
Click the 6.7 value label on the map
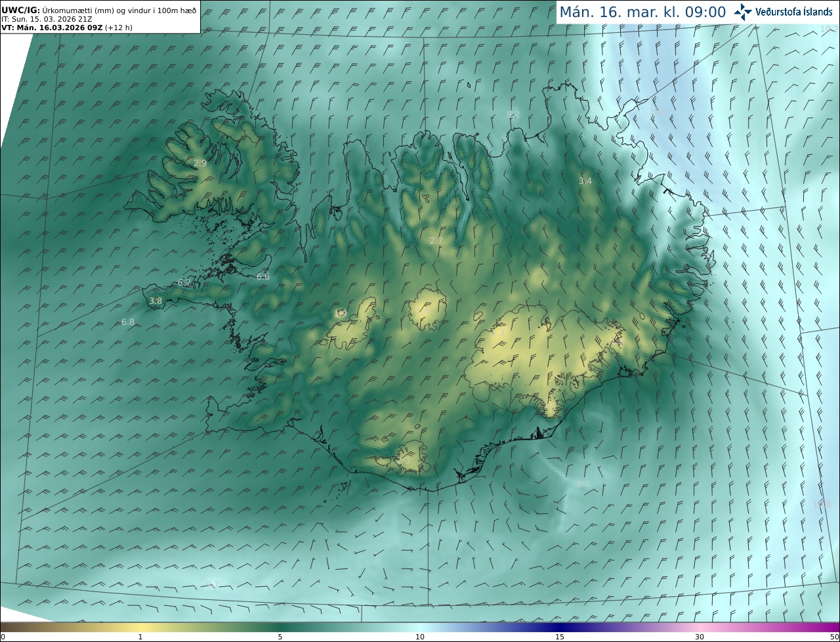[184, 283]
